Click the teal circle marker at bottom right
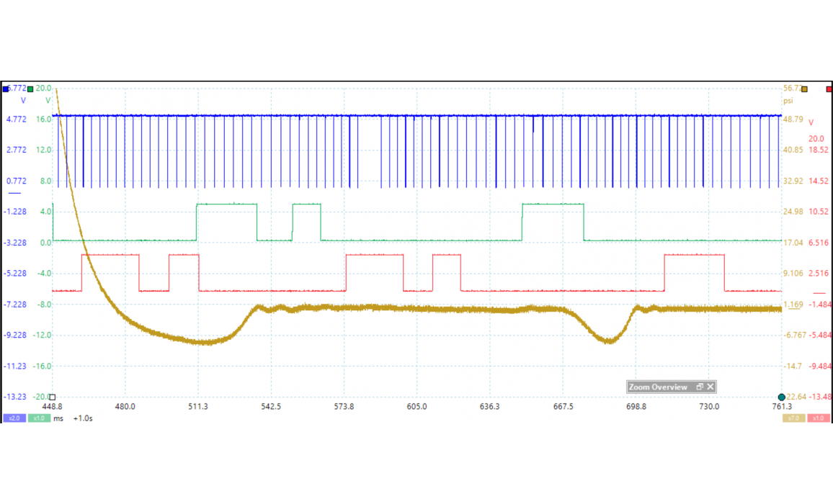Viewport: 833px width, 504px height. point(782,397)
